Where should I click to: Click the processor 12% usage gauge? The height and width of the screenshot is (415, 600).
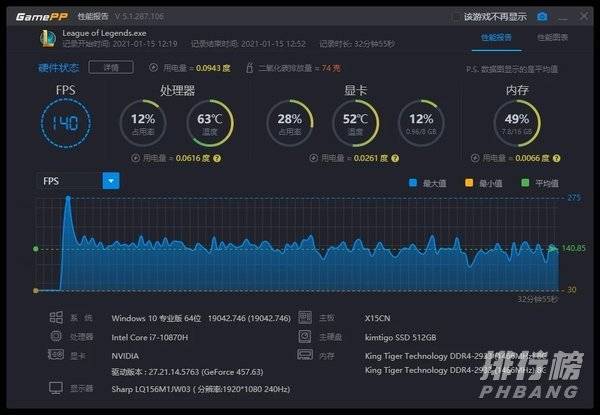[x=143, y=123]
